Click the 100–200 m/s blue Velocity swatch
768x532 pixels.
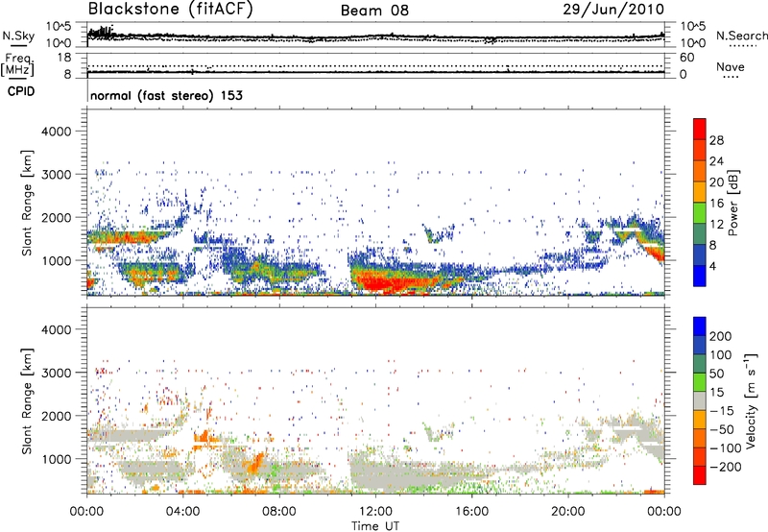[x=700, y=345]
